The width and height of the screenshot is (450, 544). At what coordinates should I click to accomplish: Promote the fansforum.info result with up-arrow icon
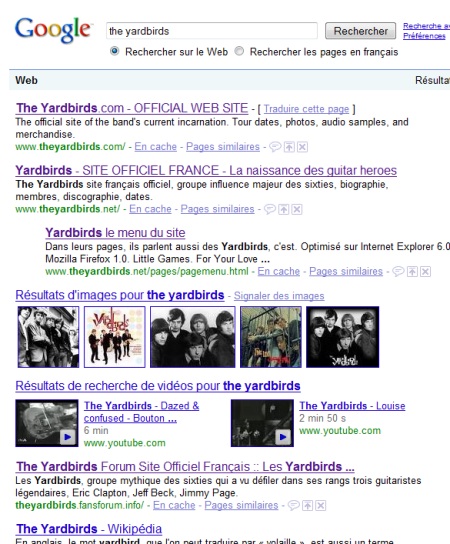click(x=307, y=506)
